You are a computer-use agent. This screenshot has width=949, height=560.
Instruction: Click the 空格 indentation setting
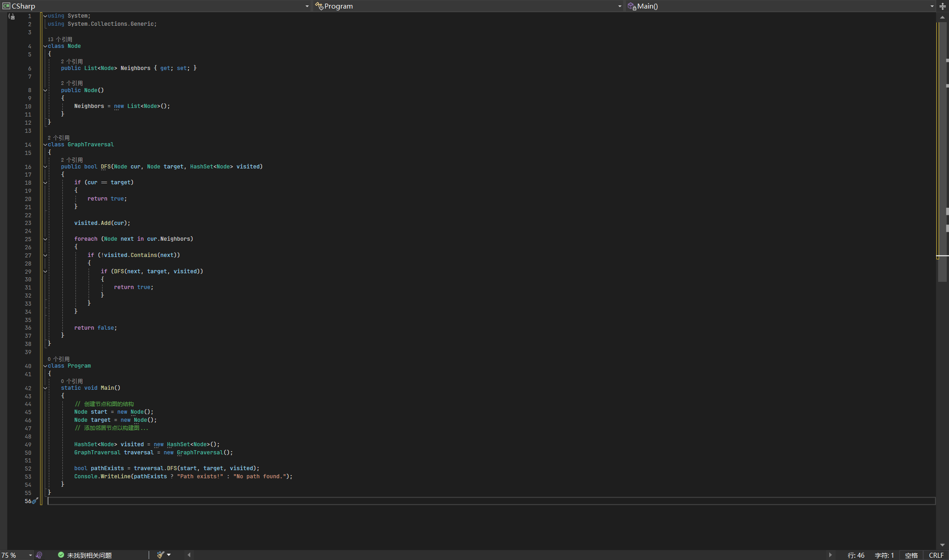pyautogui.click(x=911, y=555)
